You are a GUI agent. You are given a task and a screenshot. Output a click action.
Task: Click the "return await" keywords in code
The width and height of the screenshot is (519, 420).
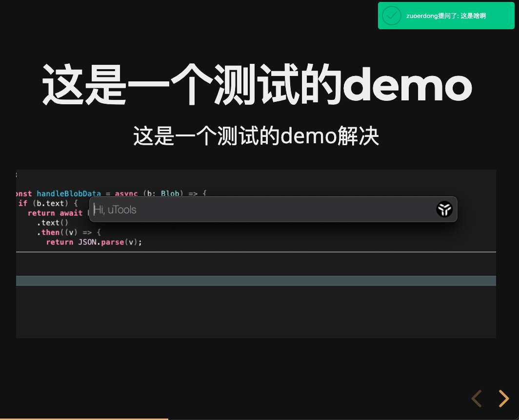pyautogui.click(x=55, y=213)
